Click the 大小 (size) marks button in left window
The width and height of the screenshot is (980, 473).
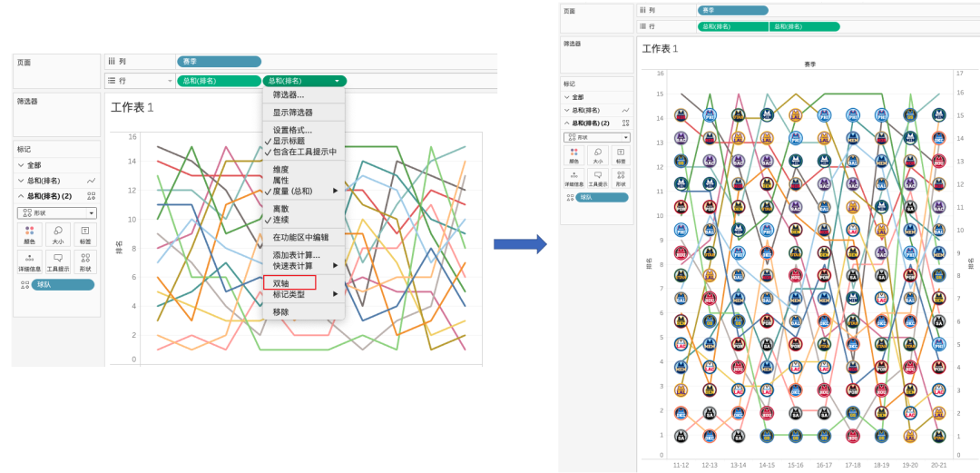(58, 234)
